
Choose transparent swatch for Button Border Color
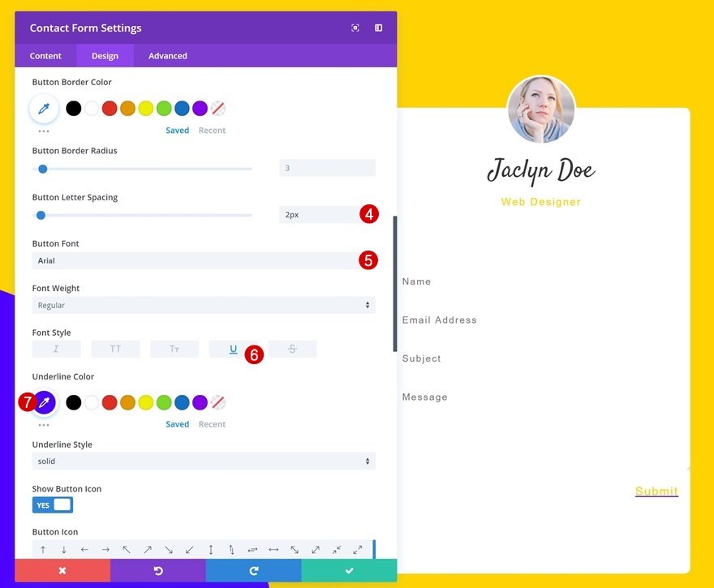click(218, 109)
